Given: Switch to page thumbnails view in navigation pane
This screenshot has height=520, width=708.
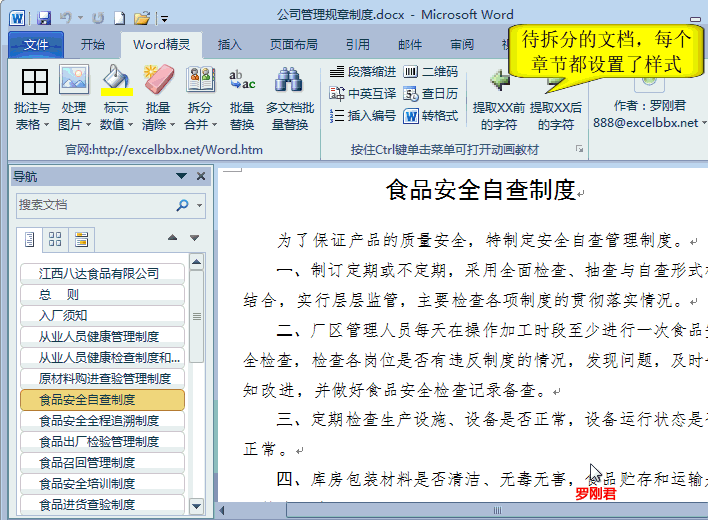Looking at the screenshot, I should [x=55, y=239].
